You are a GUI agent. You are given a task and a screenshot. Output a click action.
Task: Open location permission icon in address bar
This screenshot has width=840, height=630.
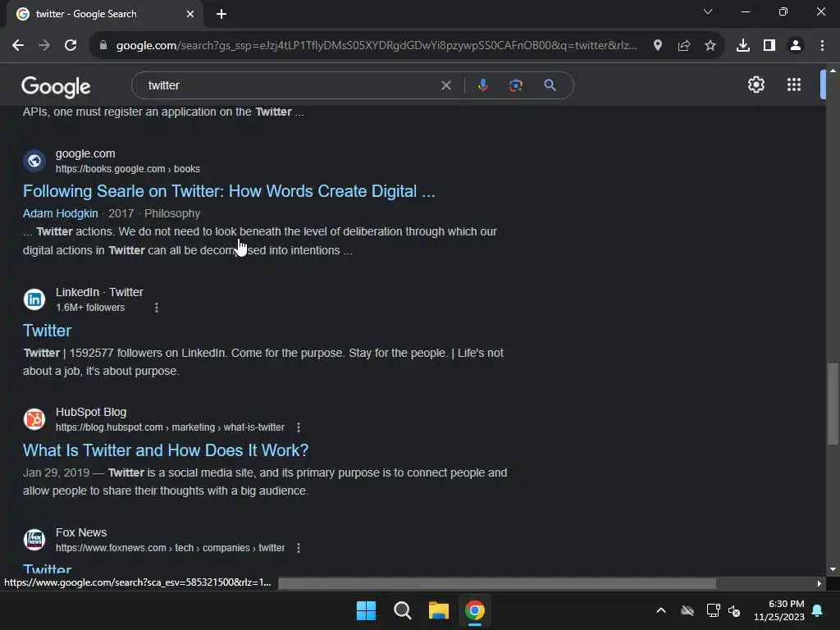(x=658, y=46)
